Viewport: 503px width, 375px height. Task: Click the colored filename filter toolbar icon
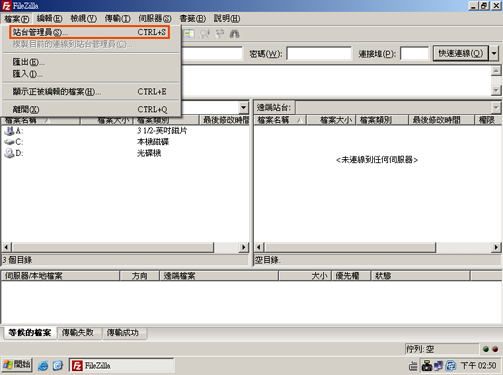pyautogui.click(x=189, y=34)
